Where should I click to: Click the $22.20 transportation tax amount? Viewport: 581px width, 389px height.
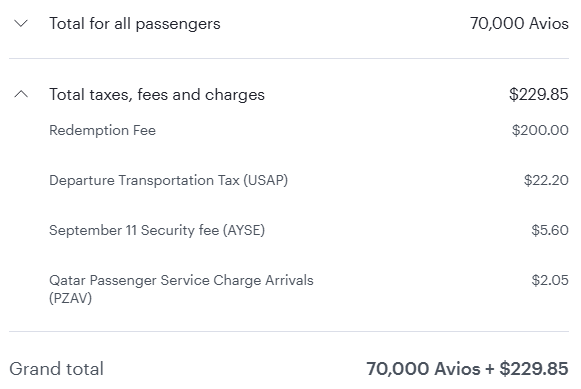(x=546, y=180)
